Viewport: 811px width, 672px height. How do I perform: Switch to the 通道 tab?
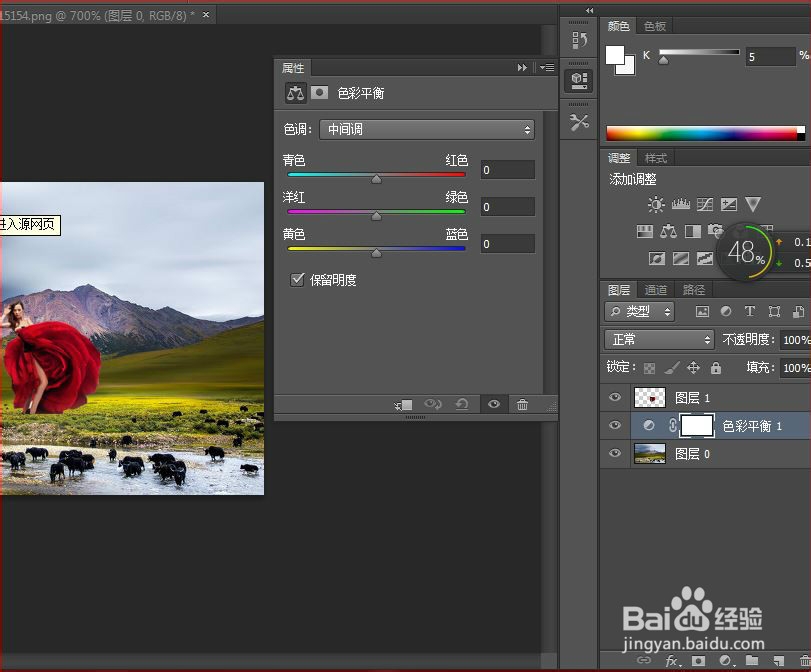(655, 290)
